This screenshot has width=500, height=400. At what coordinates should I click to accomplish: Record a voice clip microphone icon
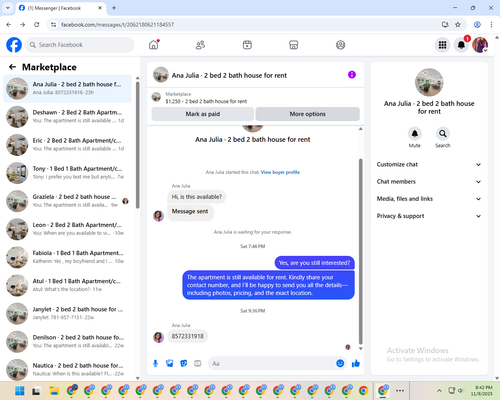point(155,363)
